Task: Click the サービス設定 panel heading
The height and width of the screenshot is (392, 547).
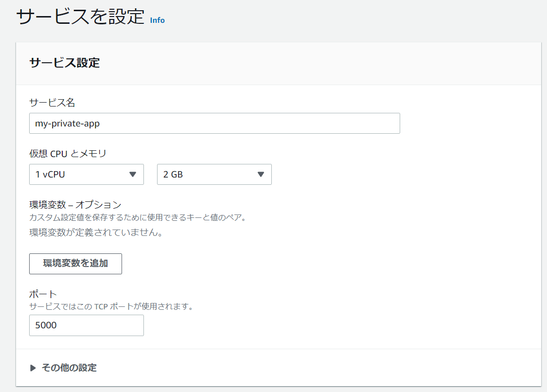Action: point(65,63)
